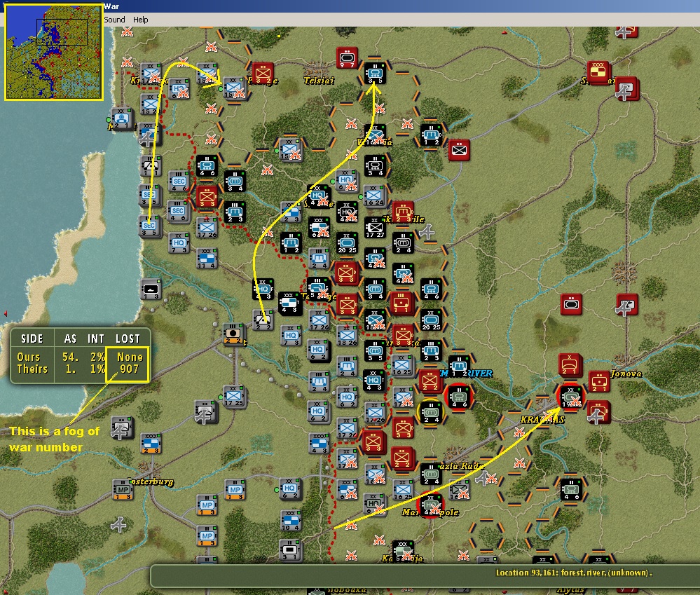Select XXXX unit 4 3 west of red line
Viewport: 700px width, 595px height.
(x=319, y=443)
